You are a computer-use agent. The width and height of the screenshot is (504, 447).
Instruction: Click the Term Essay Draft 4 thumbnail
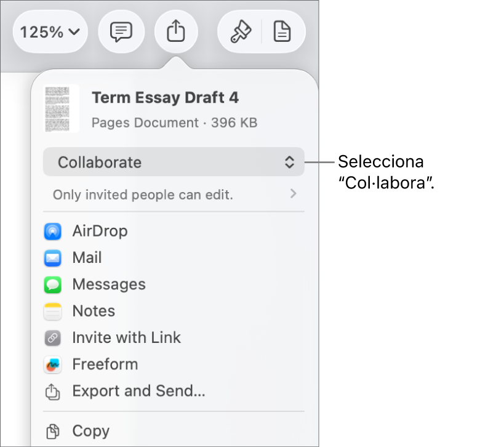point(62,109)
